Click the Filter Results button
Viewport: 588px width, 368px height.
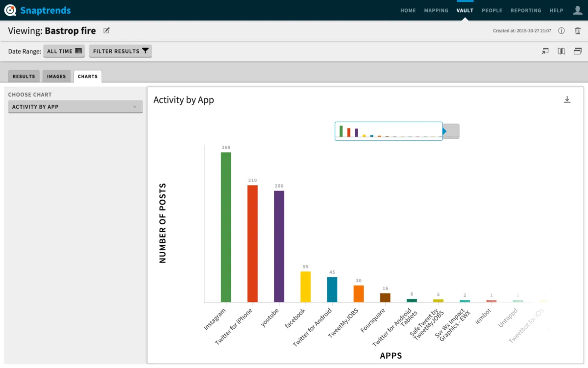click(120, 51)
